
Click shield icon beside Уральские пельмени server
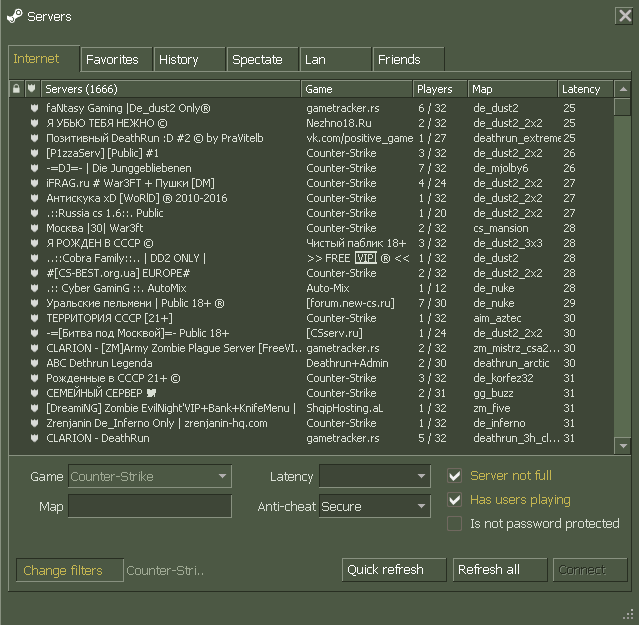[x=35, y=303]
